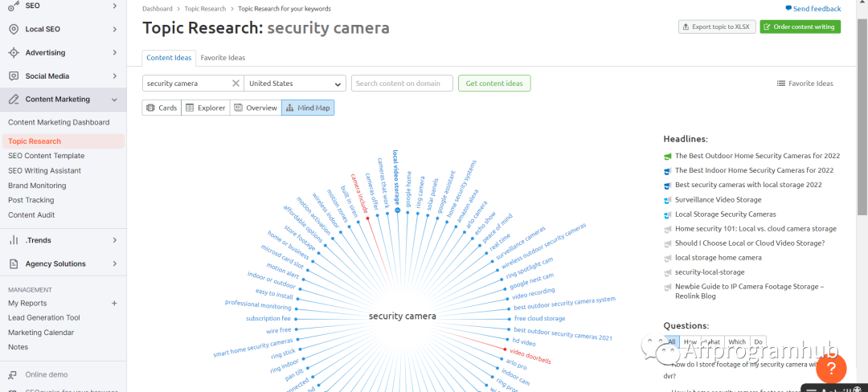Filter questions by Which tab
The width and height of the screenshot is (868, 392).
[737, 341]
